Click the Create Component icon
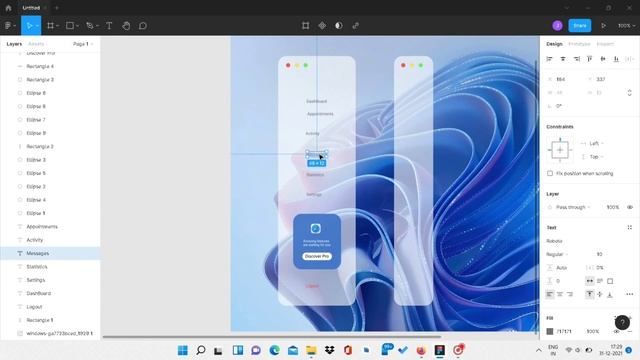This screenshot has height=360, width=640. click(322, 26)
